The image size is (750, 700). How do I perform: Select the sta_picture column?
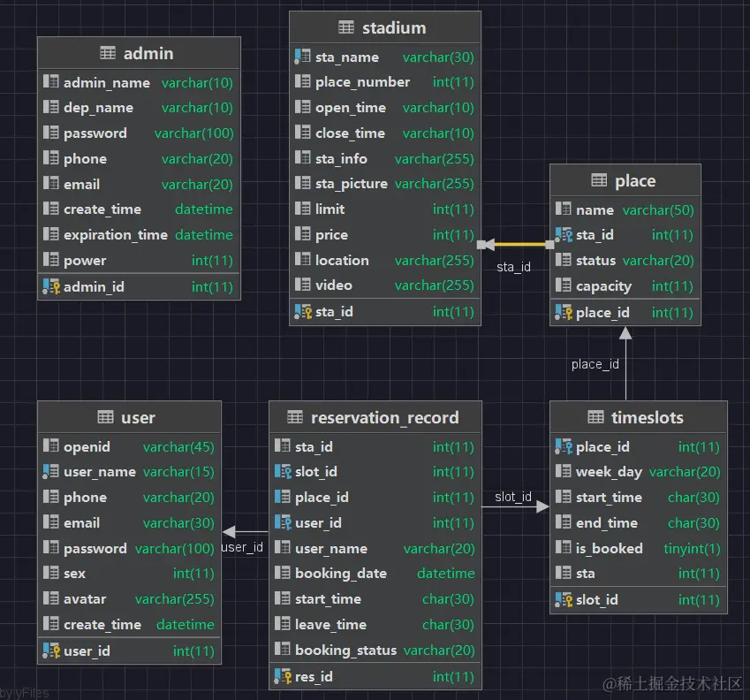[385, 184]
